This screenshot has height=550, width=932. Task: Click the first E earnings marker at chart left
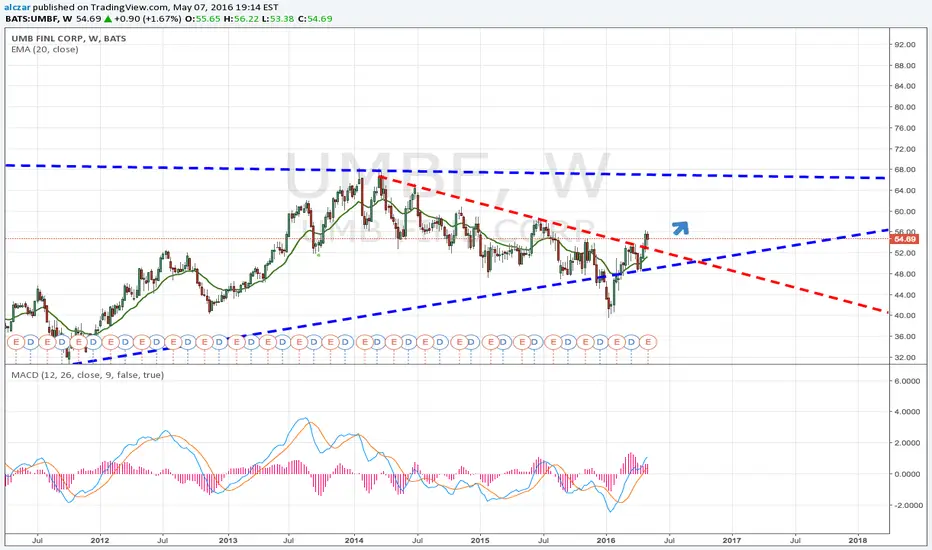[x=16, y=342]
